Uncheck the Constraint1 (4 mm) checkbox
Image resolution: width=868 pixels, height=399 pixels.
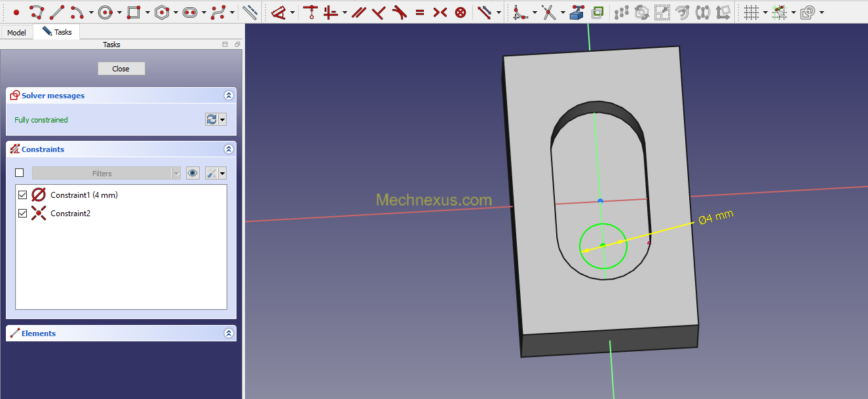pyautogui.click(x=23, y=195)
